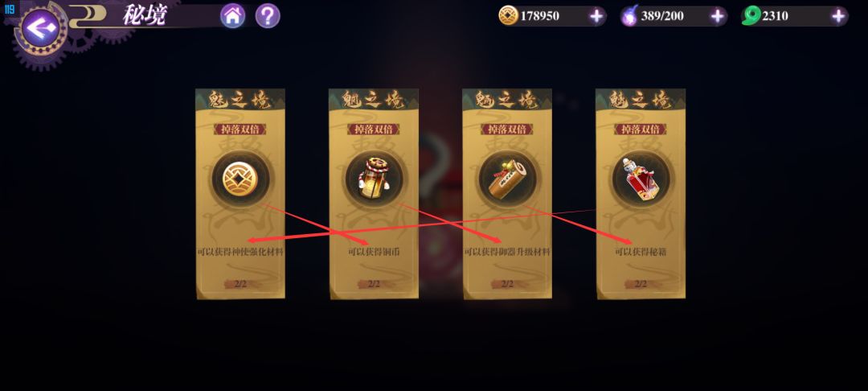The height and width of the screenshot is (391, 868).
Task: Select the lantern jar card icon
Action: point(374,179)
